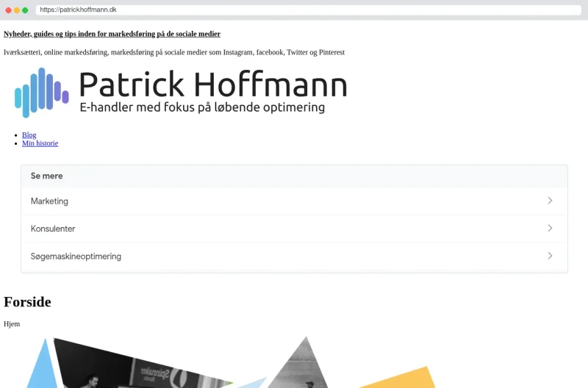This screenshot has height=388, width=588.
Task: Open the Konsulenter row
Action: coord(295,229)
